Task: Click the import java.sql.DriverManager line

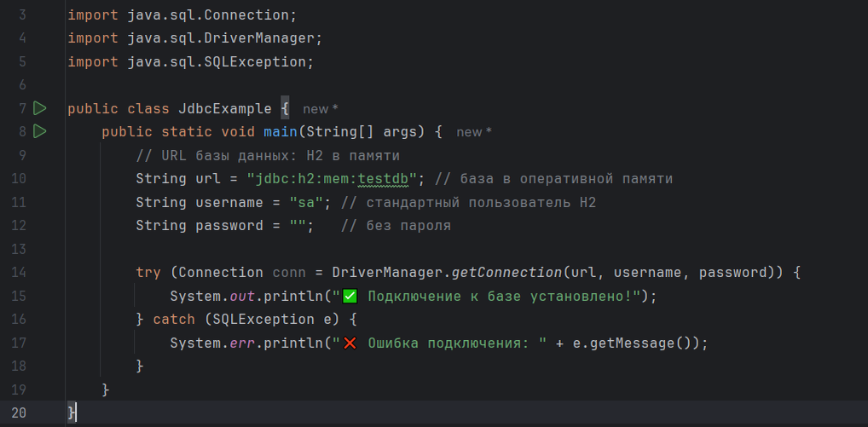Action: [195, 38]
